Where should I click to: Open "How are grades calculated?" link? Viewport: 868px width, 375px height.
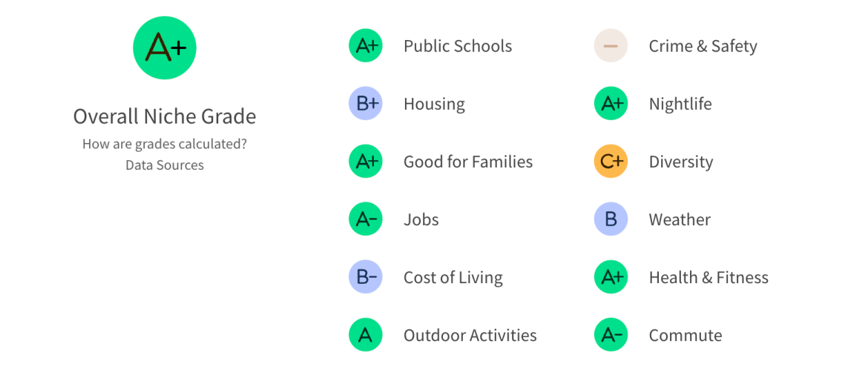point(165,144)
